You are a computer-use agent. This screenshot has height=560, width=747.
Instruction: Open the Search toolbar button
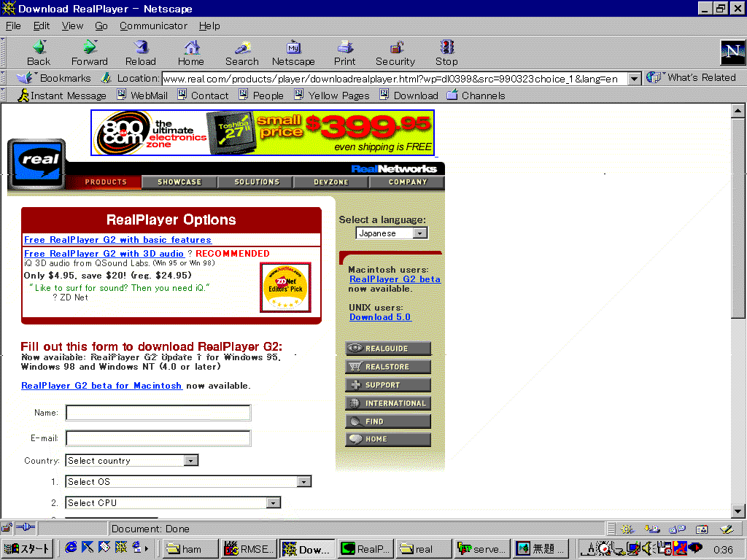pyautogui.click(x=242, y=52)
